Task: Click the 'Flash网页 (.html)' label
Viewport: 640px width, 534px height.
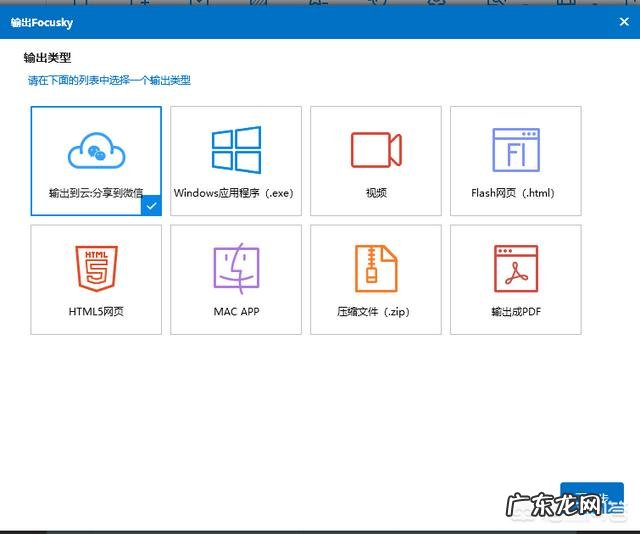Action: click(x=512, y=193)
